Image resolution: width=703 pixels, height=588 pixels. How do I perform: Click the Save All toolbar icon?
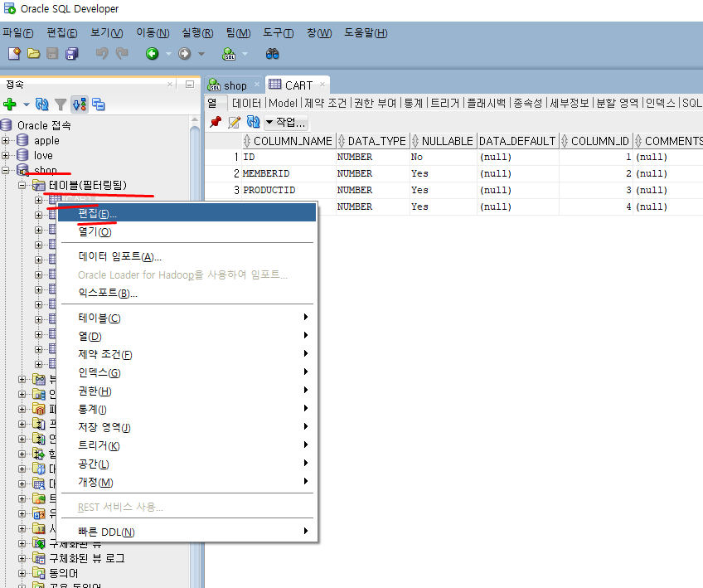(x=72, y=54)
